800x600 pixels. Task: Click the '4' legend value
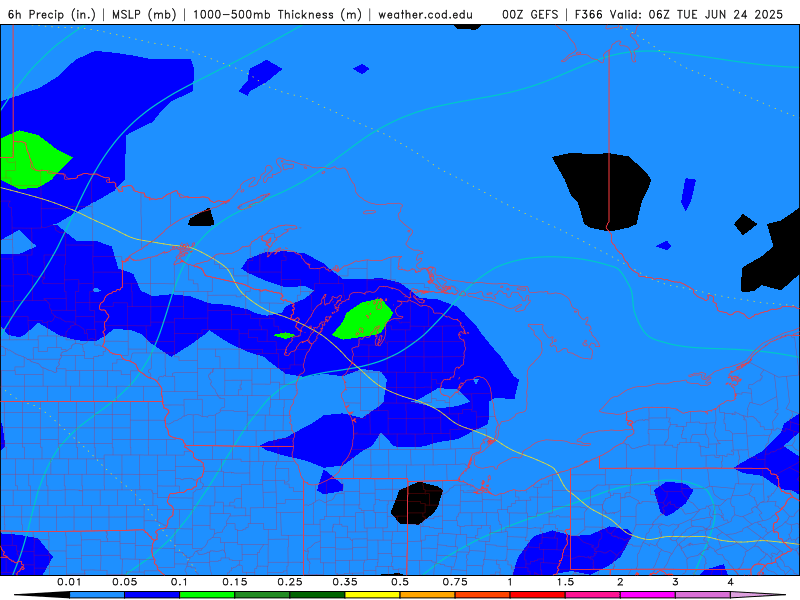click(x=731, y=582)
